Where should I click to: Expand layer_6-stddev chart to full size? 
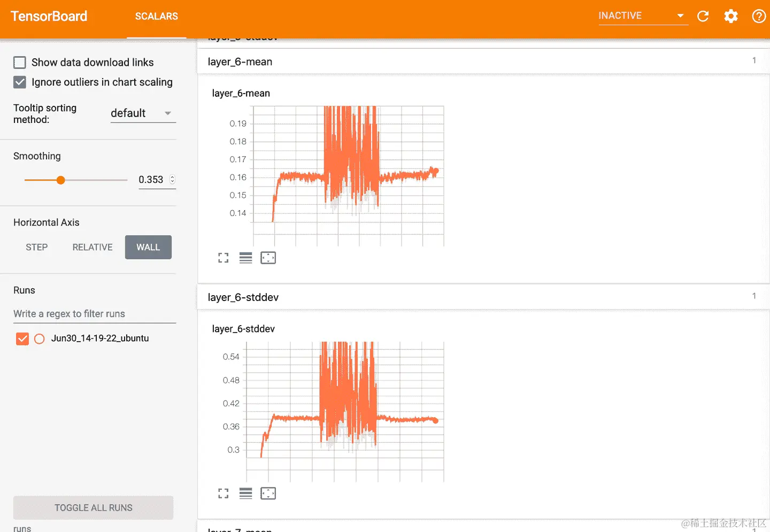[x=224, y=494]
